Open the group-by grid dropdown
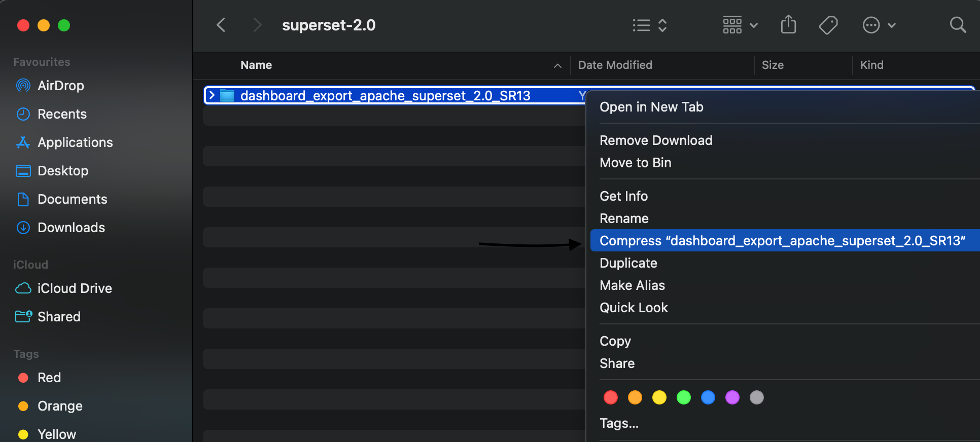This screenshot has width=980, height=442. 740,25
